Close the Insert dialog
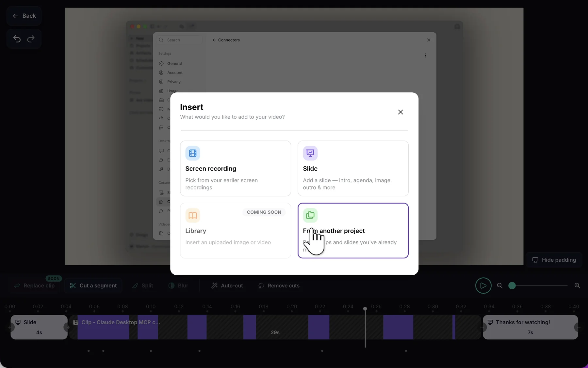 tap(400, 112)
